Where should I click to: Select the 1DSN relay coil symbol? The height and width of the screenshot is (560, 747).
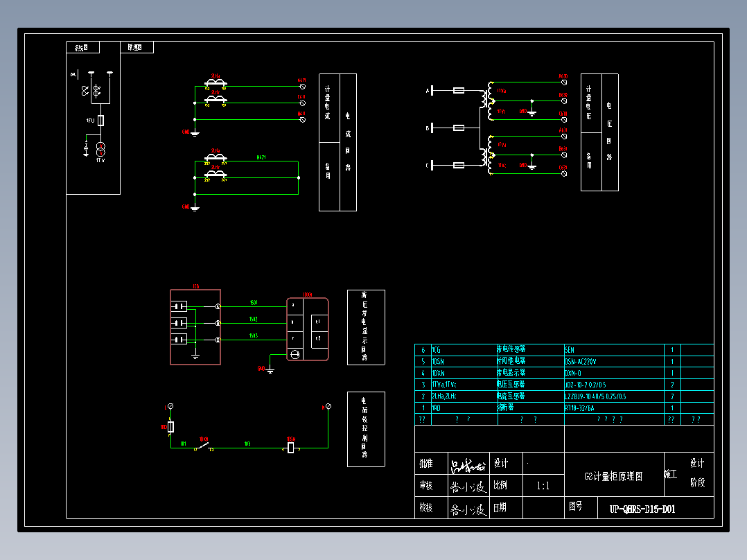(290, 448)
